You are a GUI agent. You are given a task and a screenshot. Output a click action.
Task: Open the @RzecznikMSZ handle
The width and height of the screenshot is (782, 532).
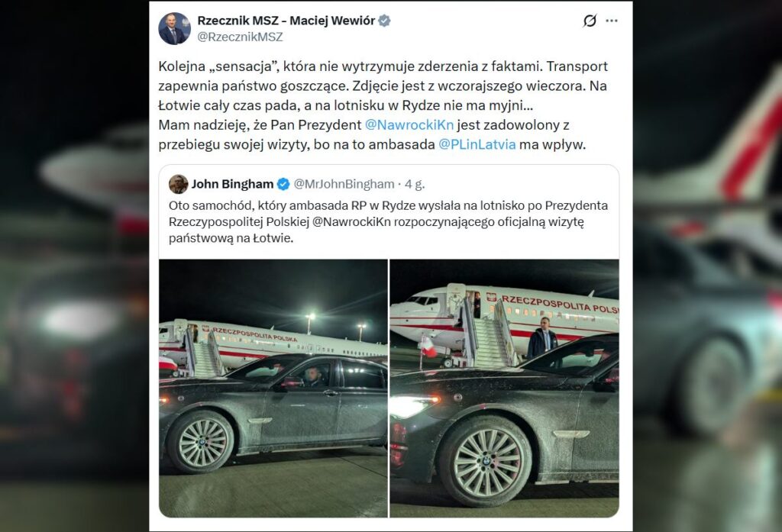240,37
